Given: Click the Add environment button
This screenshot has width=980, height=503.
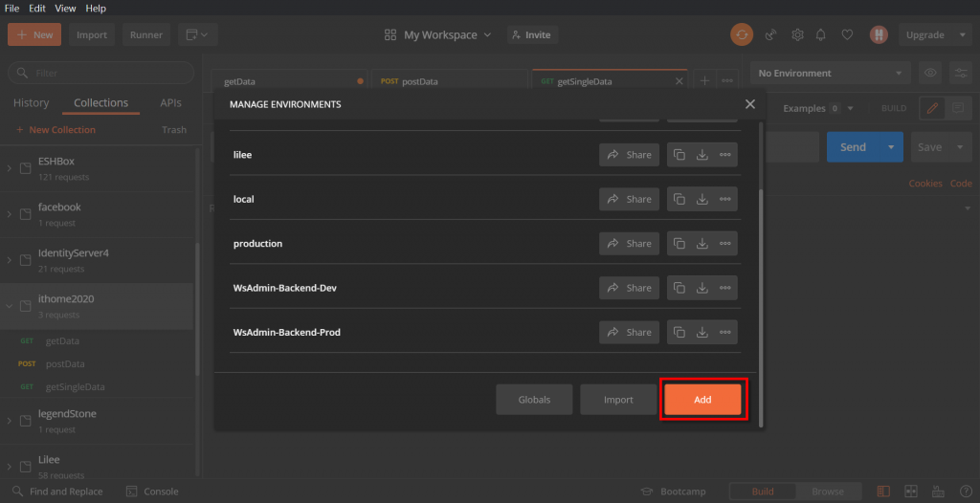Looking at the screenshot, I should [x=702, y=400].
